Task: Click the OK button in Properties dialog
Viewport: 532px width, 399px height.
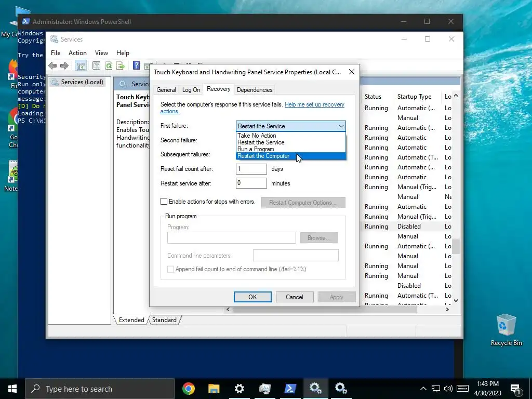Action: click(x=252, y=297)
